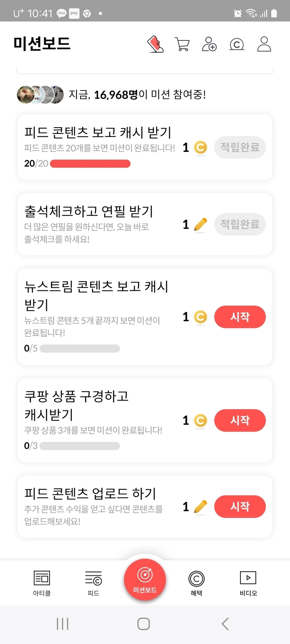Tap 적립완료 on the 출석체크 mission
290x644 pixels.
point(240,224)
